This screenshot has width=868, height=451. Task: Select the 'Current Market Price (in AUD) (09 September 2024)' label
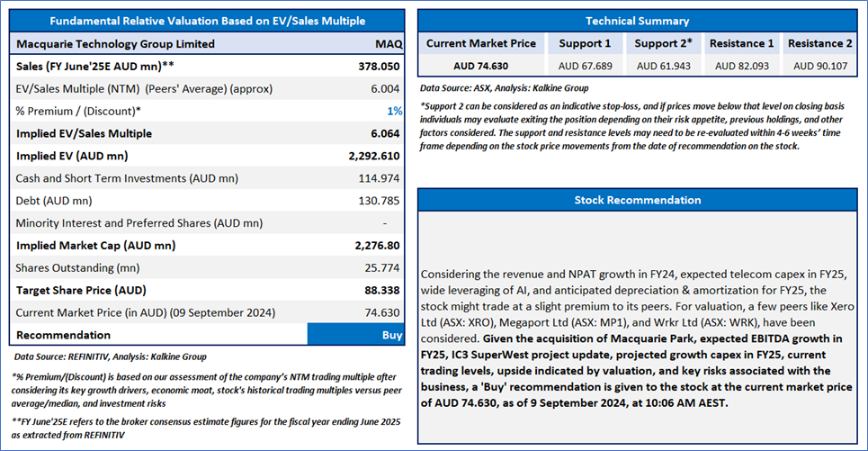click(145, 312)
